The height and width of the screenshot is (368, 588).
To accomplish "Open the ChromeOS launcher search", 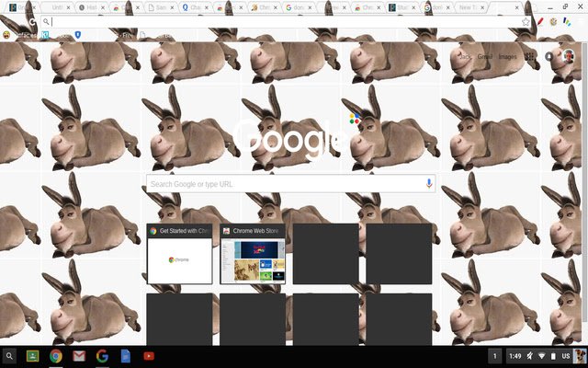I will pos(9,356).
